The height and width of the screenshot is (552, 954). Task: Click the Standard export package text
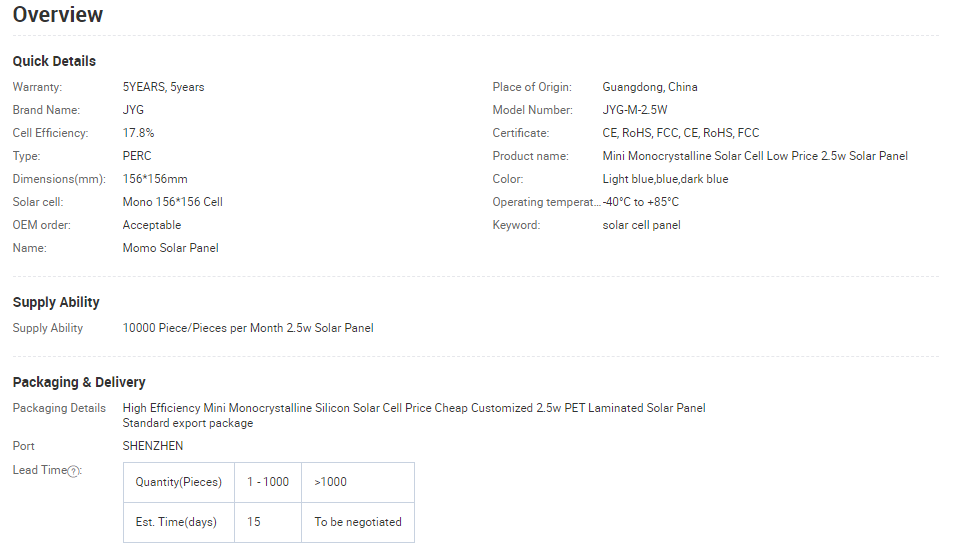click(188, 423)
